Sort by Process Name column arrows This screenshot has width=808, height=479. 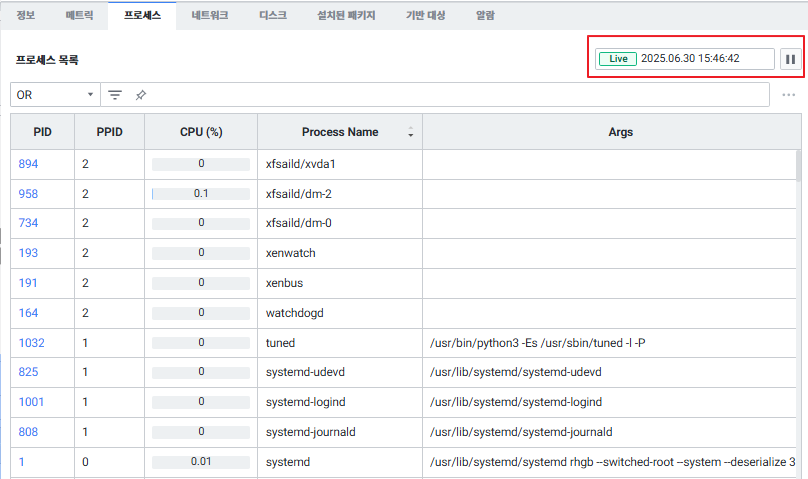[x=410, y=133]
